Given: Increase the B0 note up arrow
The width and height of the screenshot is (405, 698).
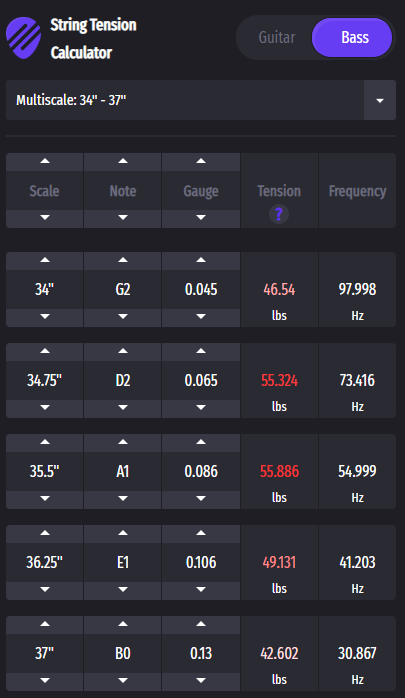Looking at the screenshot, I should [123, 625].
